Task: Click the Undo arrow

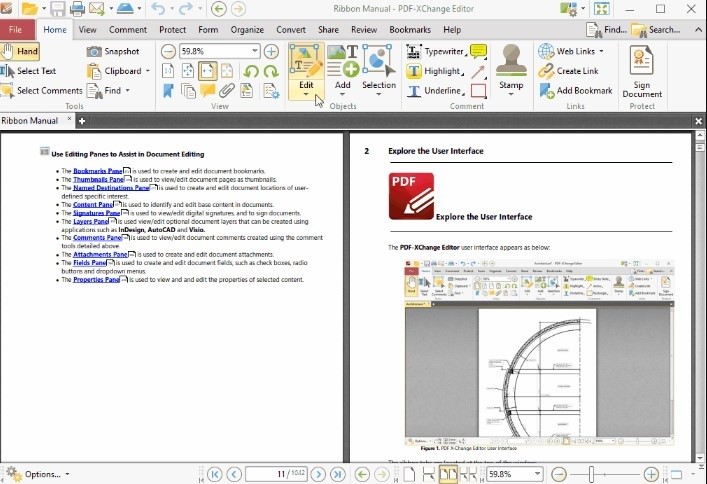Action: [158, 8]
